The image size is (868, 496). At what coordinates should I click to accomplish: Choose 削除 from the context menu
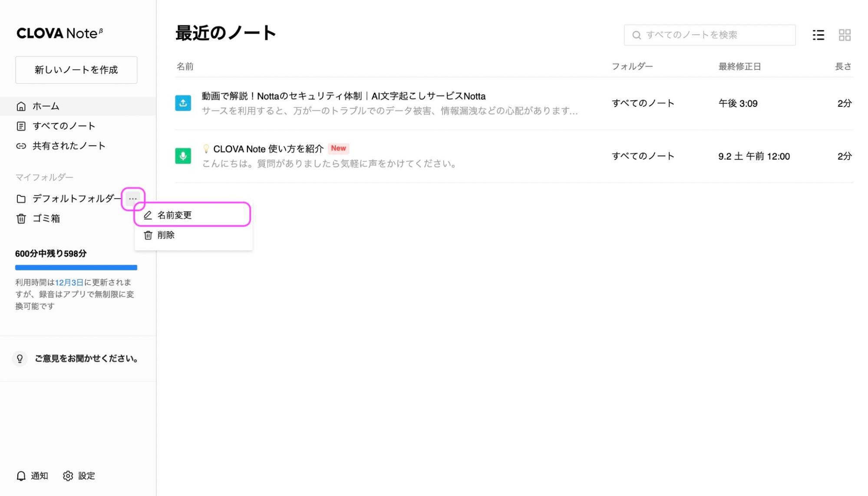[x=194, y=235]
